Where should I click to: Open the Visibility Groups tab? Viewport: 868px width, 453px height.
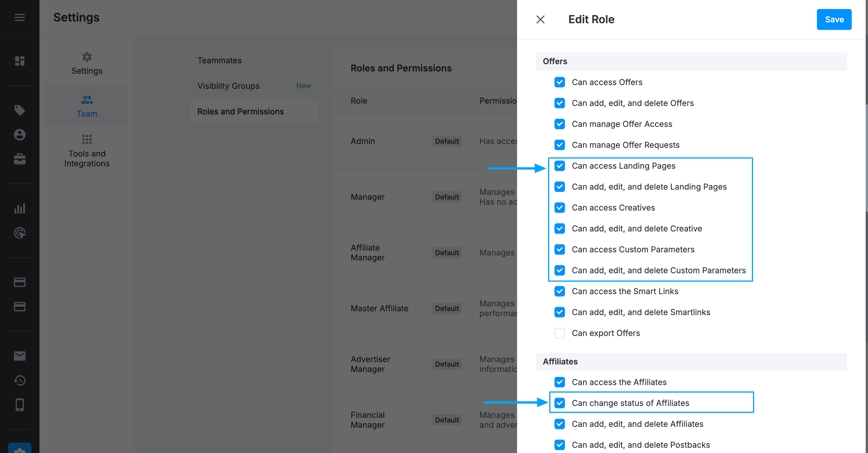(x=254, y=86)
